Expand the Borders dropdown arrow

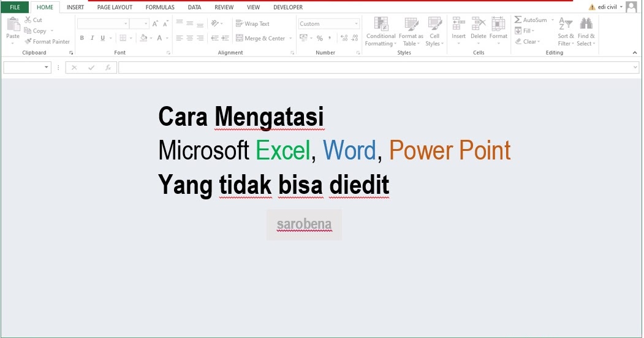coord(131,38)
